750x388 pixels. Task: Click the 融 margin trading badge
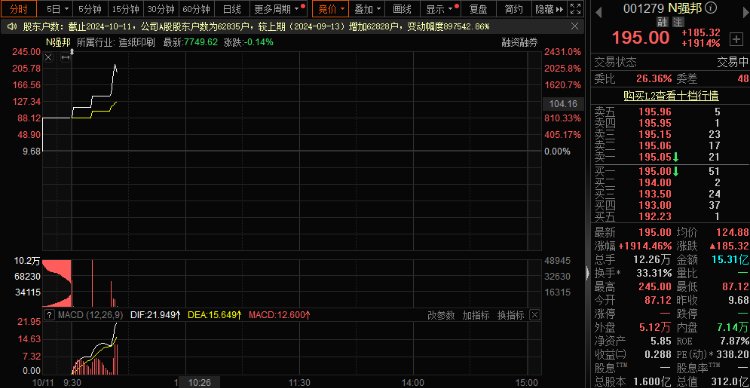point(662,21)
